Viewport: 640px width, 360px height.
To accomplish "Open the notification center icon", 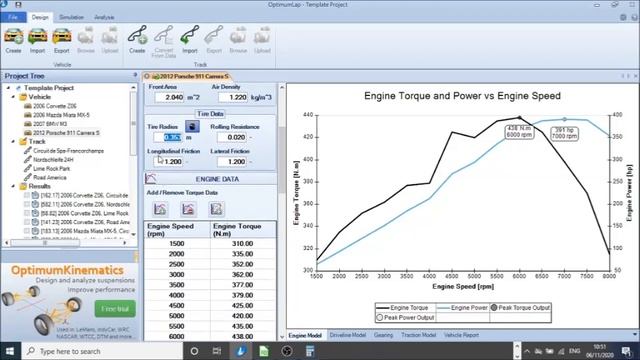I will [x=626, y=351].
